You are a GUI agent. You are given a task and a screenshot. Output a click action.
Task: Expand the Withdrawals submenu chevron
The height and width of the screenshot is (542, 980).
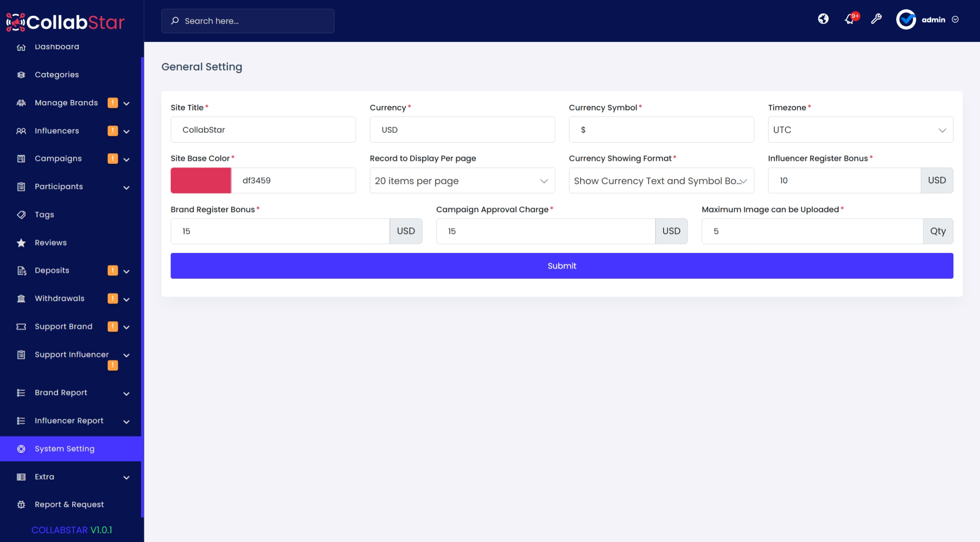[126, 299]
